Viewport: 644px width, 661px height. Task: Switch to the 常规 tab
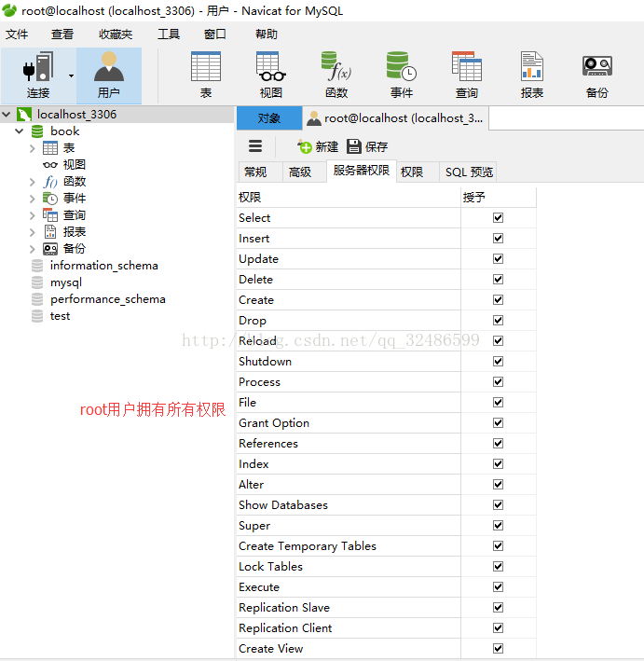260,172
